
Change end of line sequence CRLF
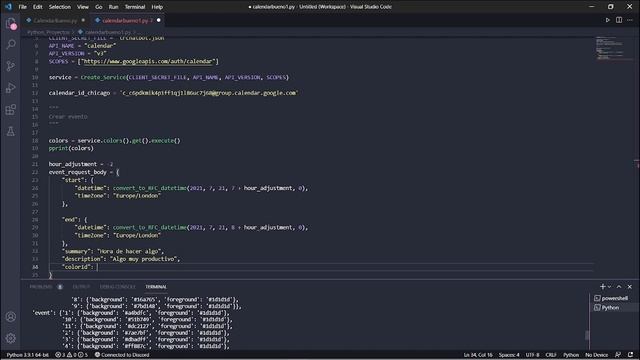tap(551, 355)
